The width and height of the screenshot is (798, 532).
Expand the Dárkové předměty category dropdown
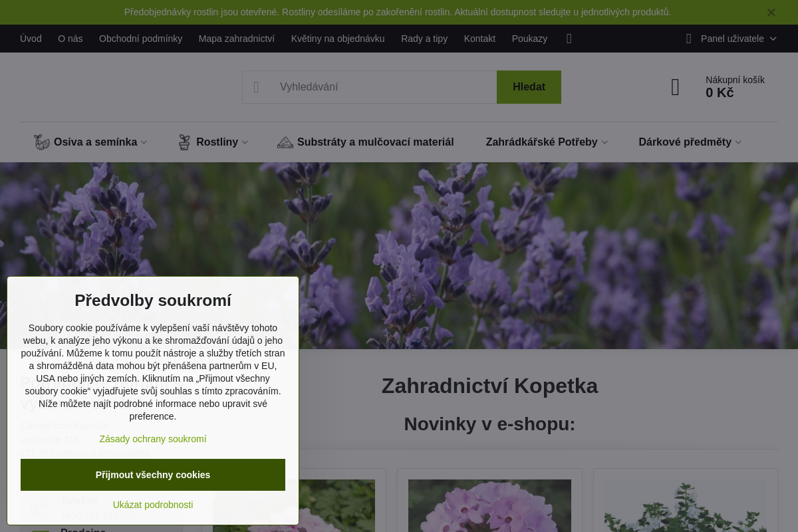[x=738, y=142]
